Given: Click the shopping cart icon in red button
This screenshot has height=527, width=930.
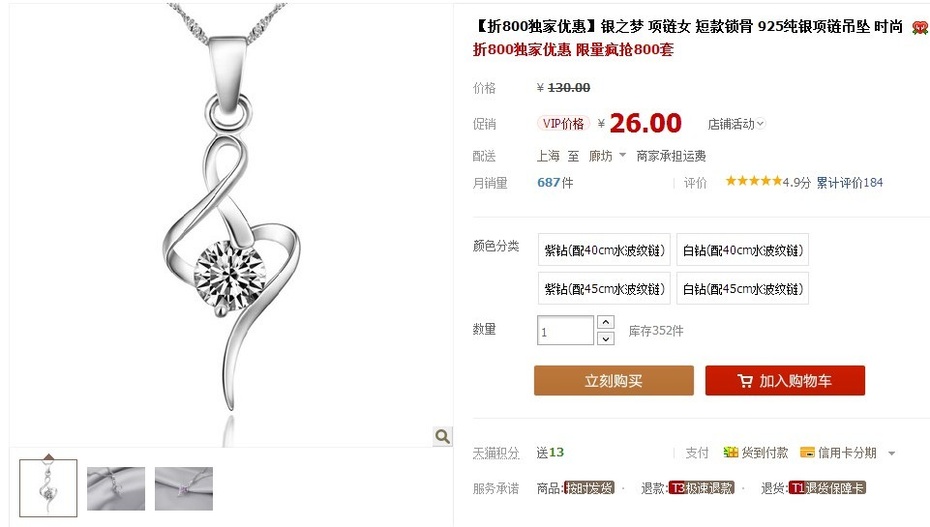Looking at the screenshot, I should click(x=745, y=381).
